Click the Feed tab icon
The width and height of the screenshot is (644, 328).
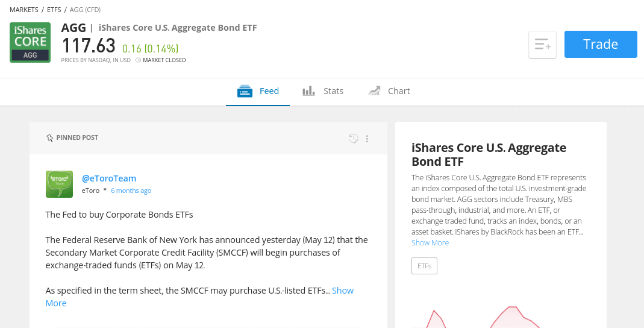245,91
